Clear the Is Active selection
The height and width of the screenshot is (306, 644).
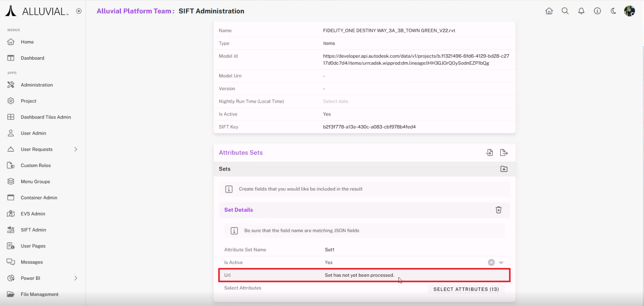[491, 263]
